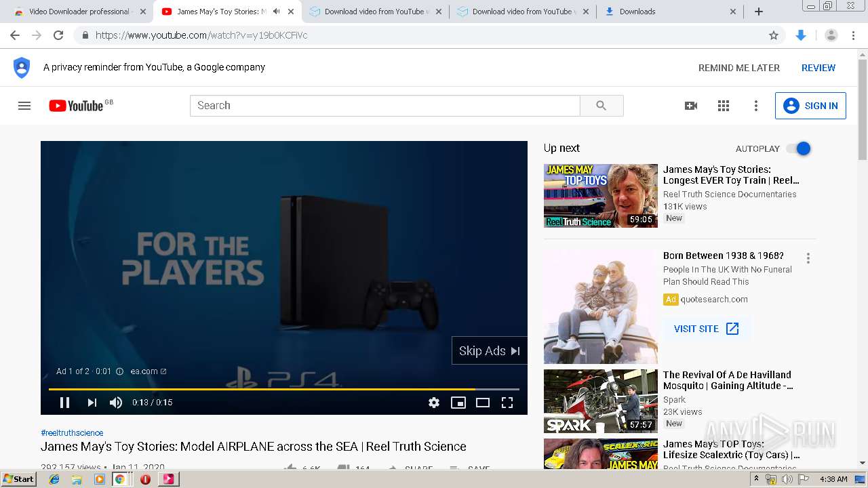Click Reel Truth Science Documentaries channel under Toy Train
Screen dimensions: 868x488
tap(730, 195)
